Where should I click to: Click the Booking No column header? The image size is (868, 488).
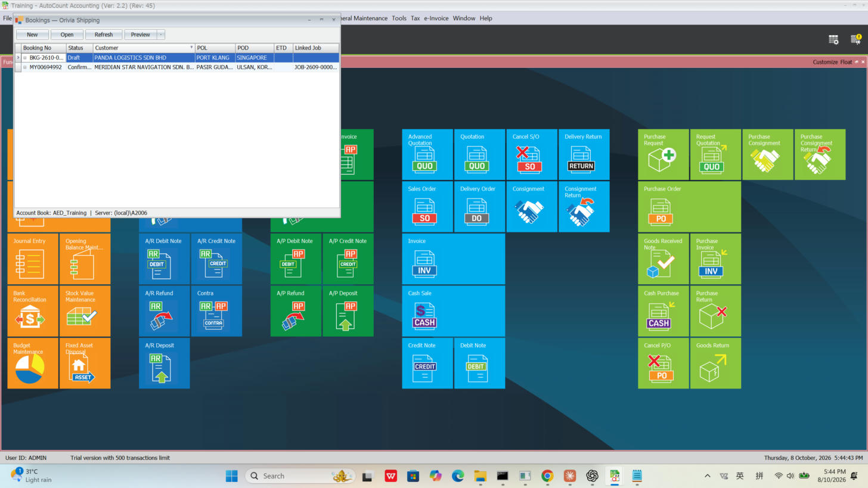click(44, 48)
